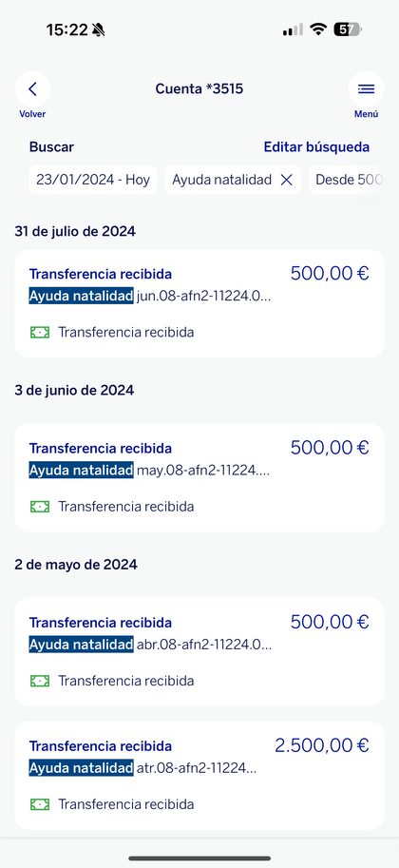Screen dimensions: 399x868
Task: Tap the Volver back arrow icon
Action: point(32,89)
